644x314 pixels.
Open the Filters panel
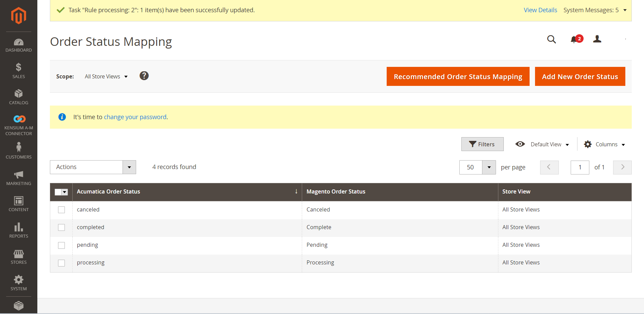coord(482,144)
